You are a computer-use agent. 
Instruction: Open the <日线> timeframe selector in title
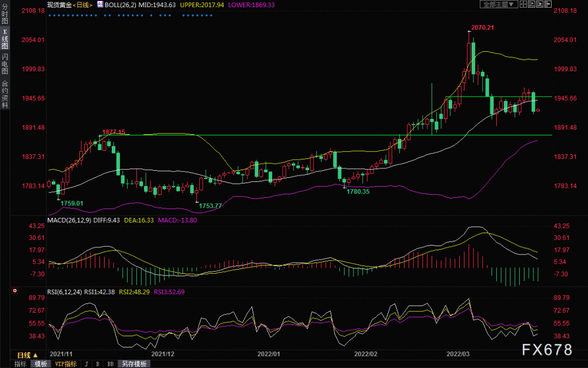pyautogui.click(x=82, y=5)
